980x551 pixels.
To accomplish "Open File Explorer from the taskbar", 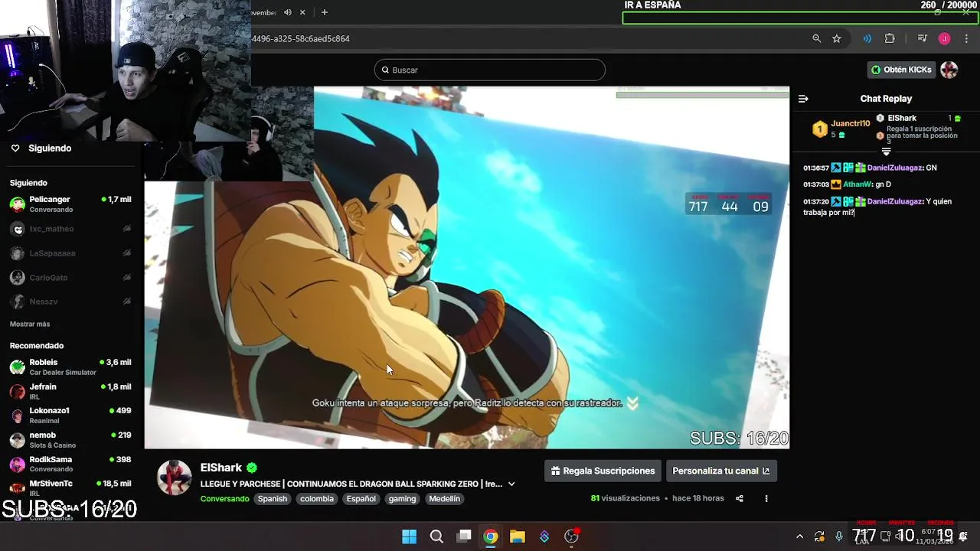I will [518, 536].
